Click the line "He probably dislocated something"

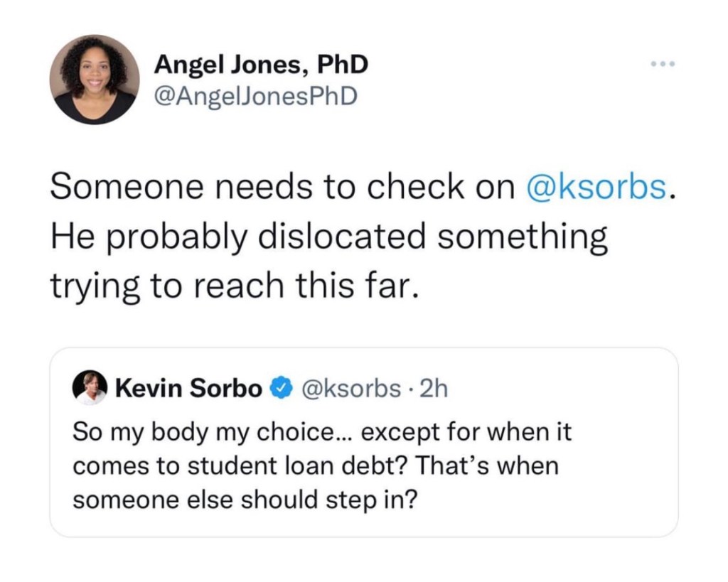[x=328, y=235]
